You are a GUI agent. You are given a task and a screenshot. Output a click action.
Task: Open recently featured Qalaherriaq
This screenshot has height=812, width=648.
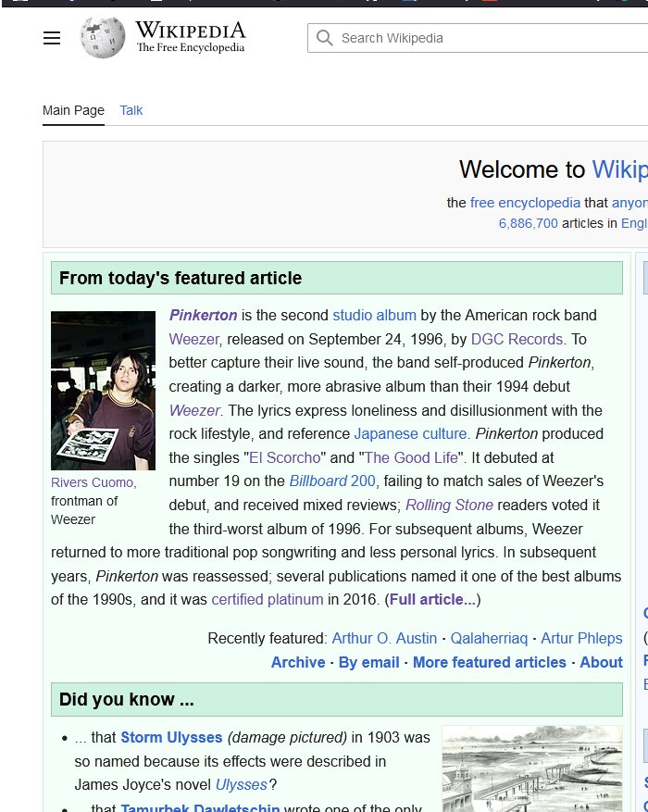click(489, 638)
